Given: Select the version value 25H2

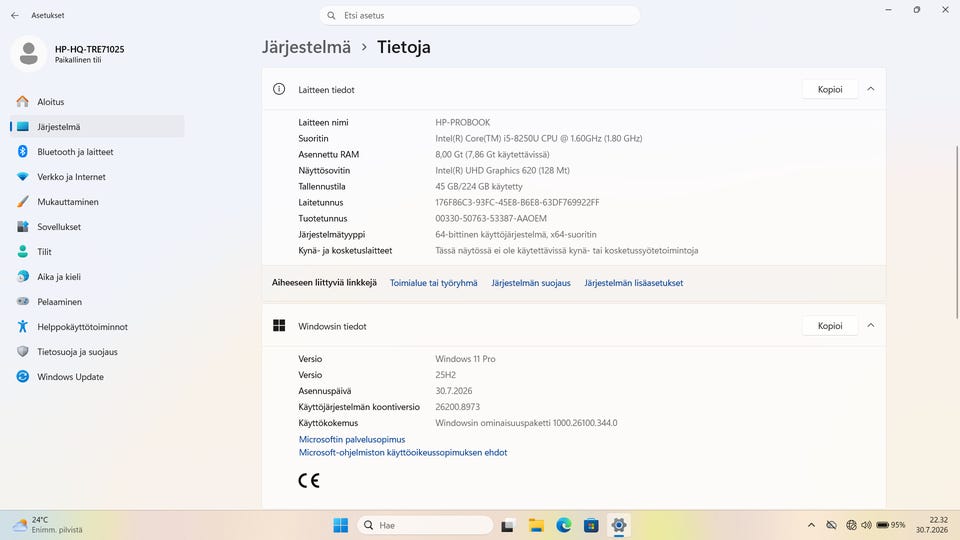Looking at the screenshot, I should [x=446, y=375].
